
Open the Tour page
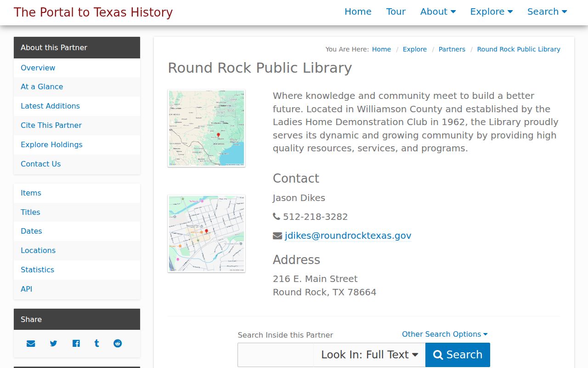[x=396, y=12]
